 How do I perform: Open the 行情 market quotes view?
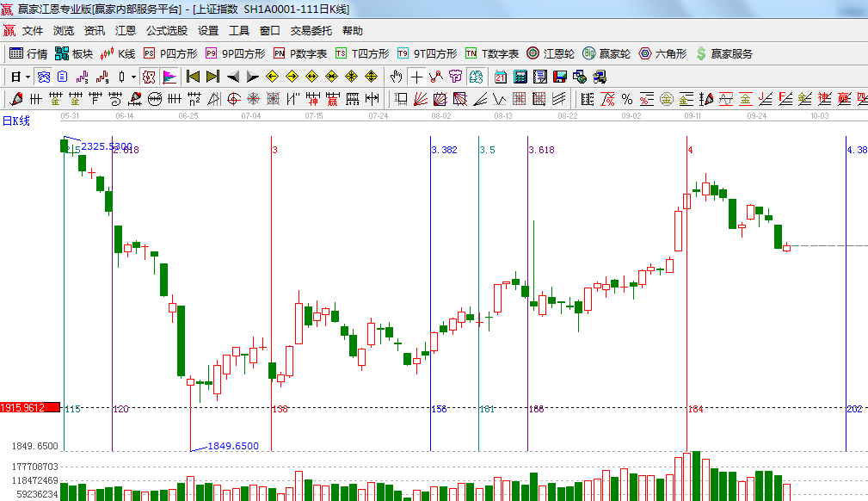28,53
